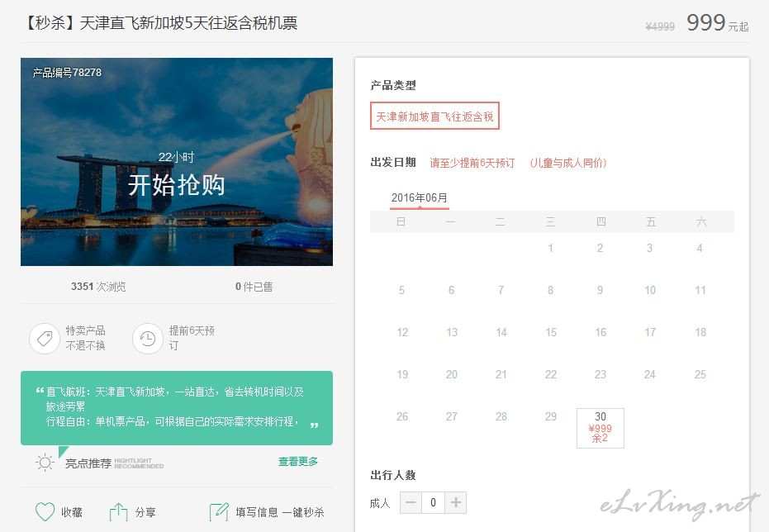The image size is (769, 532).
Task: Click calendar date 12
Action: click(x=402, y=332)
